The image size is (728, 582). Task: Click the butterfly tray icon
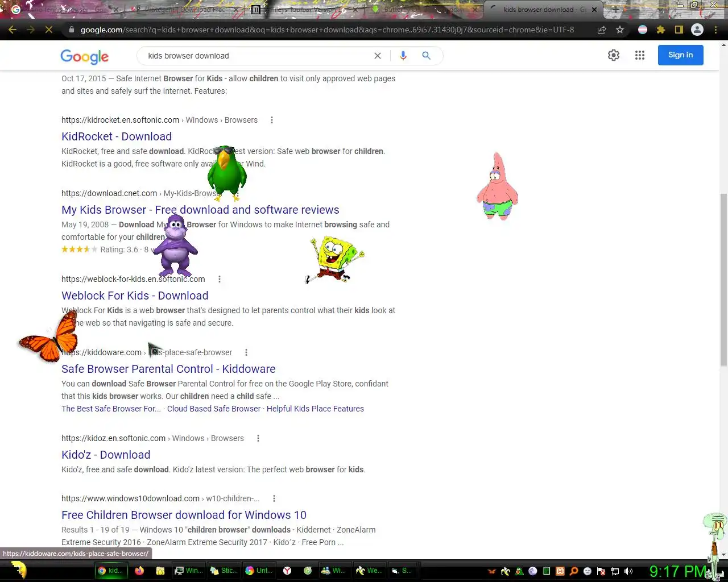[492, 571]
